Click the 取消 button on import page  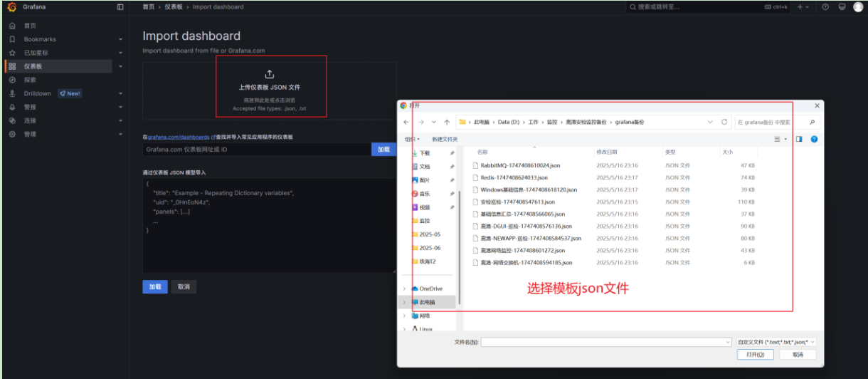click(x=184, y=286)
